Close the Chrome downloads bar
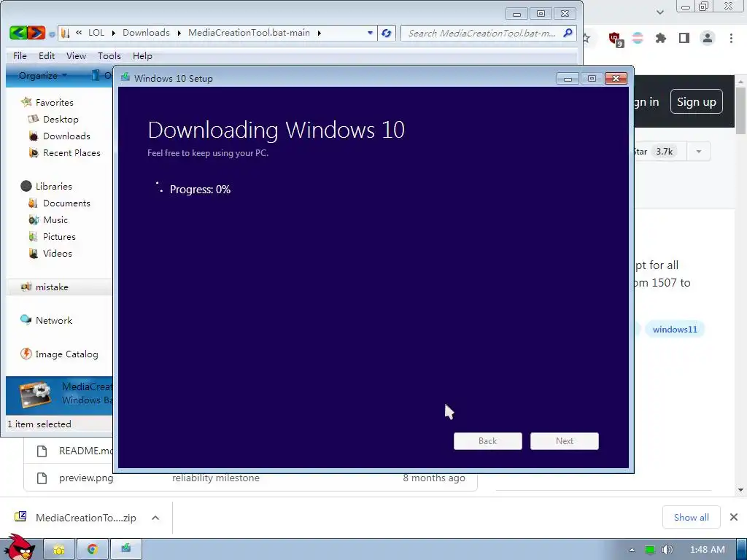This screenshot has height=560, width=747. pos(734,517)
